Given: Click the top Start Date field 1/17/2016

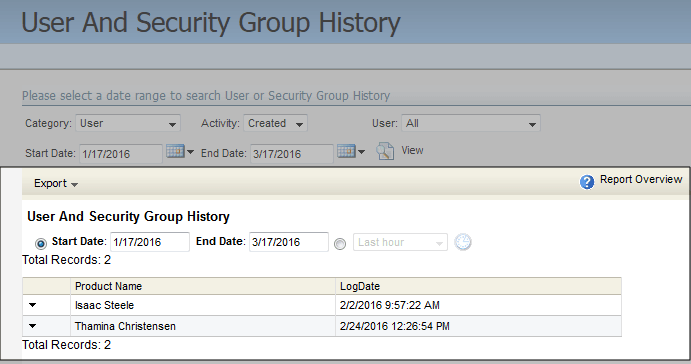Looking at the screenshot, I should pyautogui.click(x=121, y=154).
